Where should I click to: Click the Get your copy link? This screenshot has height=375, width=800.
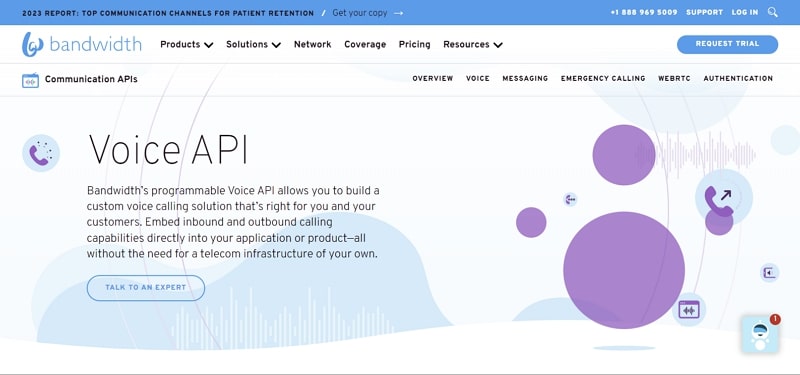(360, 13)
